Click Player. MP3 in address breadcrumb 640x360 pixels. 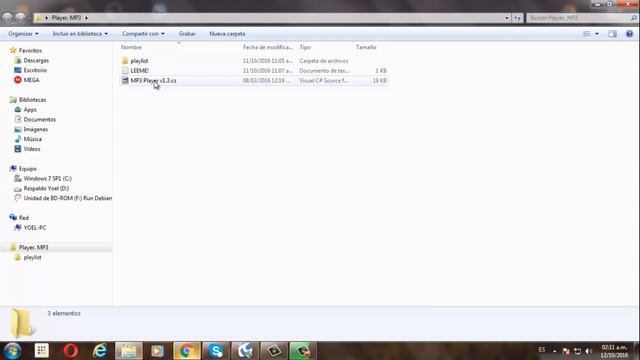click(x=67, y=18)
